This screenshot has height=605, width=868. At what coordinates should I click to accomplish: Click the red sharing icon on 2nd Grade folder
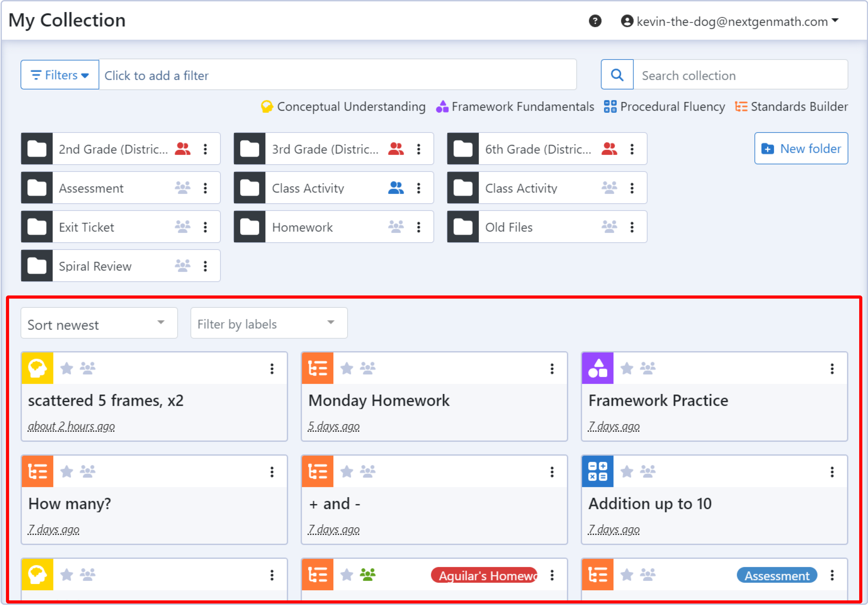(183, 149)
